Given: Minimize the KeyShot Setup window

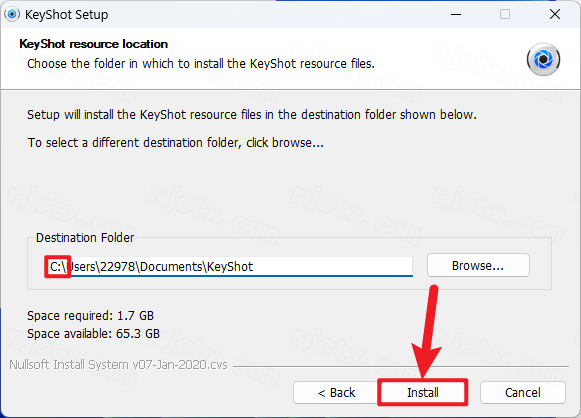Looking at the screenshot, I should click(456, 14).
